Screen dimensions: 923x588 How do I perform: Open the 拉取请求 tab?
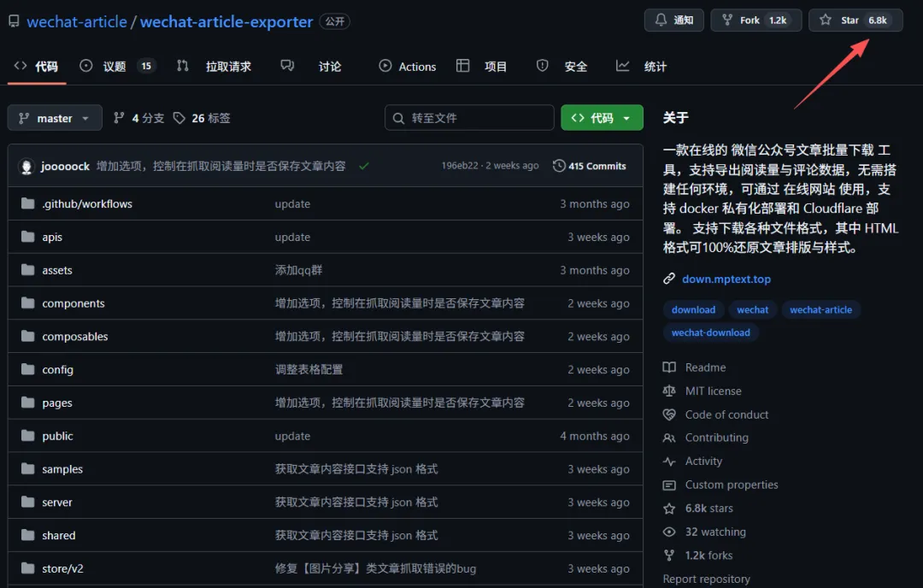214,67
